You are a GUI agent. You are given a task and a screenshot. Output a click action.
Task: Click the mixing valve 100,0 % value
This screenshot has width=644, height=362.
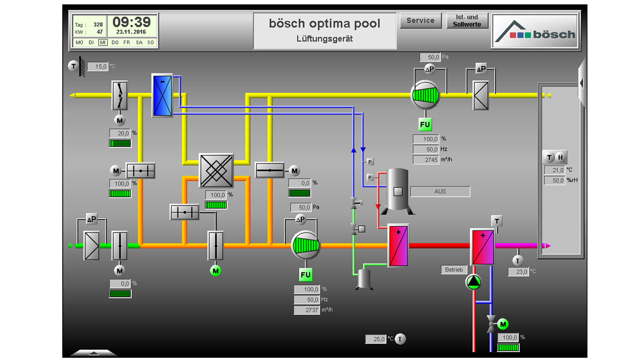[x=508, y=338]
